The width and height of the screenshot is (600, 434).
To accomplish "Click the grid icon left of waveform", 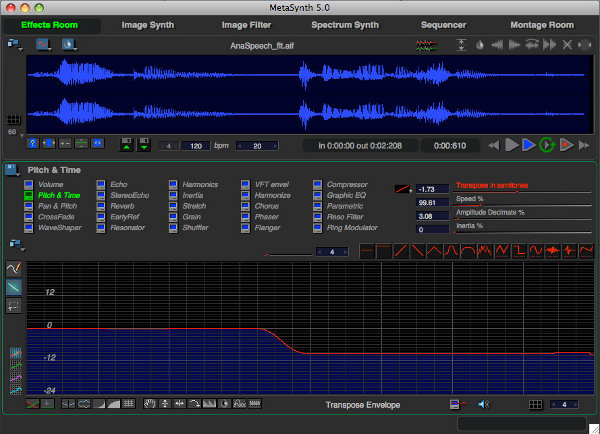I will [x=14, y=119].
